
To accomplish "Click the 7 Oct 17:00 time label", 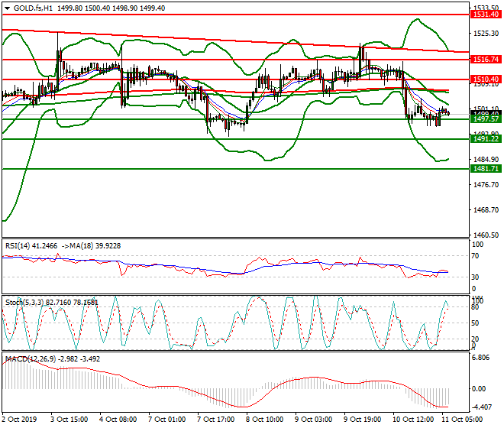I will (215, 420).
